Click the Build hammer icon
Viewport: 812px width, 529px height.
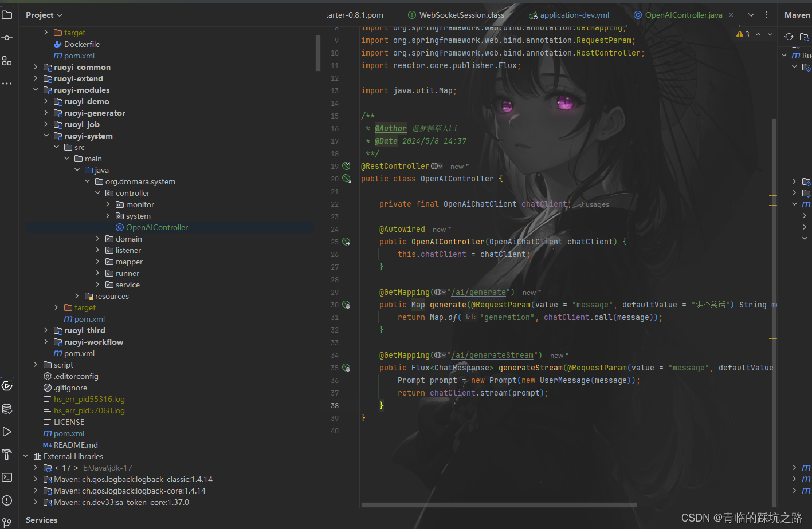(7, 454)
